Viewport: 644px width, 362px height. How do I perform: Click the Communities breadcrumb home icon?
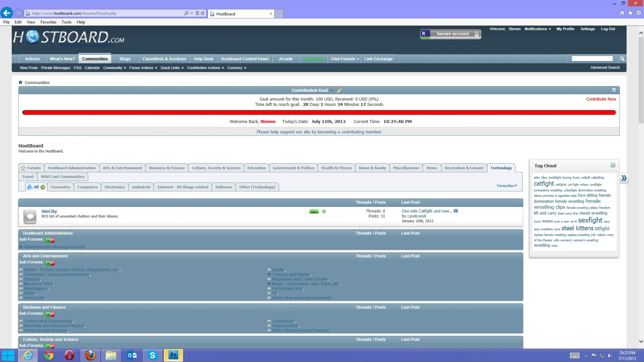coord(21,82)
